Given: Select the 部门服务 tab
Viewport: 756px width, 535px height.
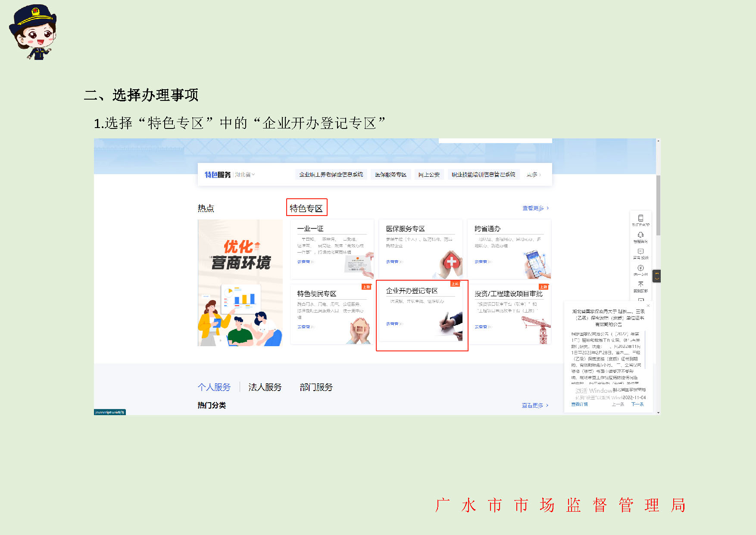Looking at the screenshot, I should (x=316, y=387).
